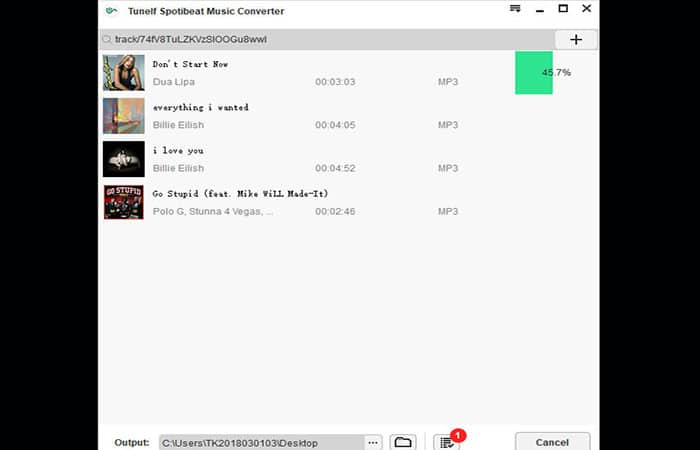The image size is (700, 450).
Task: Click the artist name Dua Lipa
Action: [x=174, y=82]
